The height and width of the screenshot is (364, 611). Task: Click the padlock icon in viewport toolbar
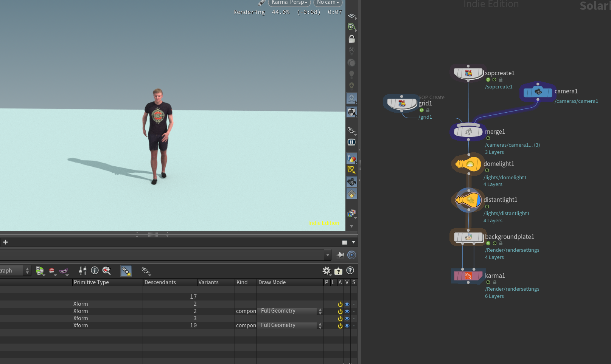(351, 39)
